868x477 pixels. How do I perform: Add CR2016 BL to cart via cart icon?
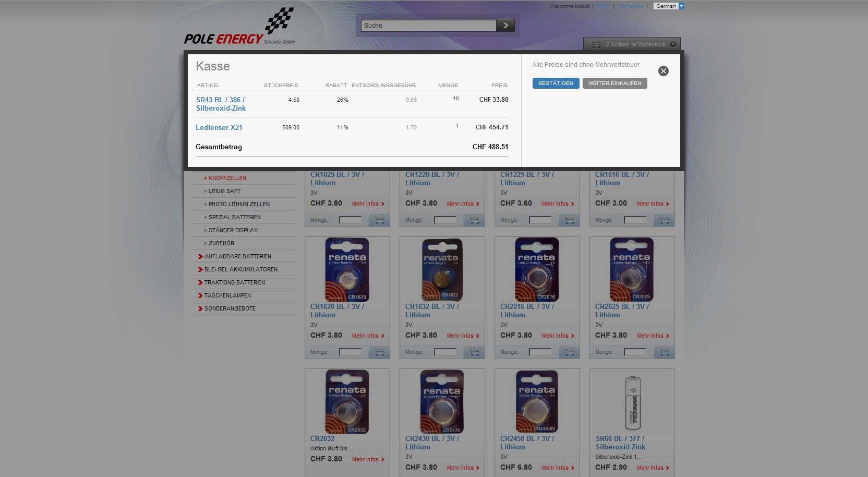pyautogui.click(x=569, y=352)
